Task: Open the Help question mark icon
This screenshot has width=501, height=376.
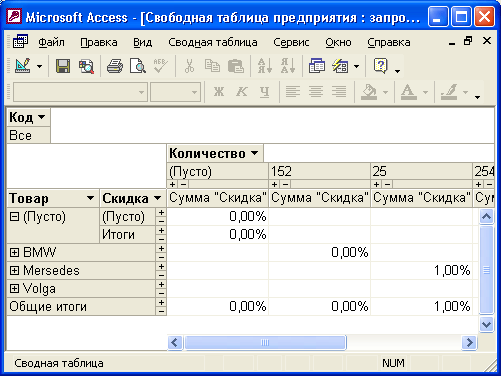Action: (380, 66)
